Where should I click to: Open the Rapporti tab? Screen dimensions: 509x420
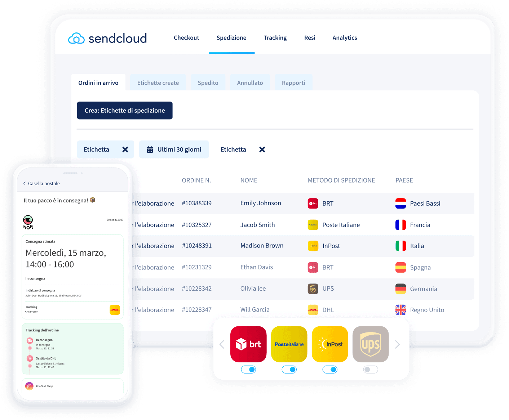pyautogui.click(x=293, y=82)
